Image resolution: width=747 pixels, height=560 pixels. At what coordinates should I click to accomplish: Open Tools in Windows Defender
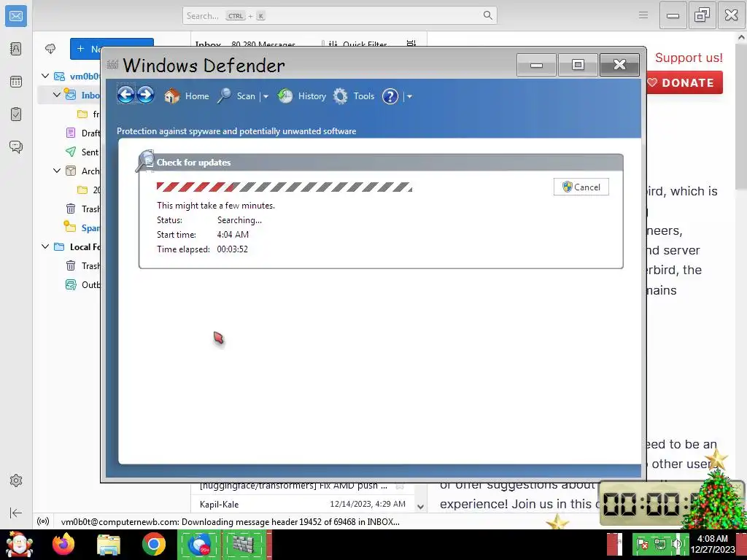[x=354, y=96]
